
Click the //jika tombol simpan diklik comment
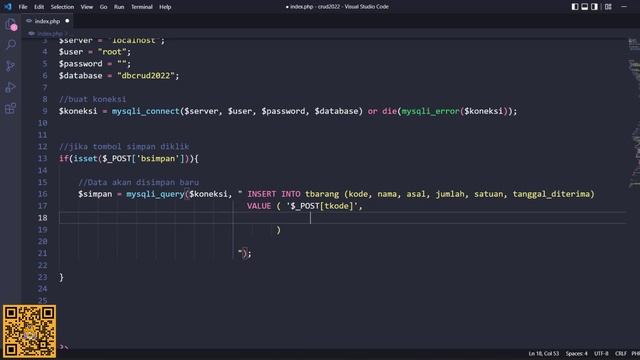pyautogui.click(x=124, y=147)
